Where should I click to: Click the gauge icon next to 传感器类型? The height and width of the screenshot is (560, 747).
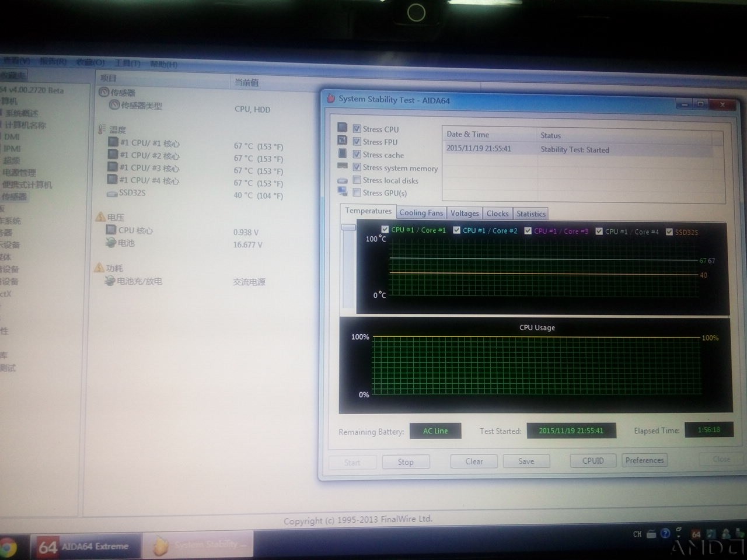click(114, 104)
